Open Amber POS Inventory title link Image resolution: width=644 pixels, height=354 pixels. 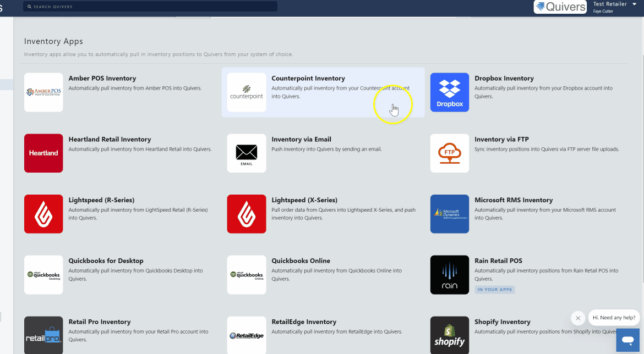(x=102, y=79)
